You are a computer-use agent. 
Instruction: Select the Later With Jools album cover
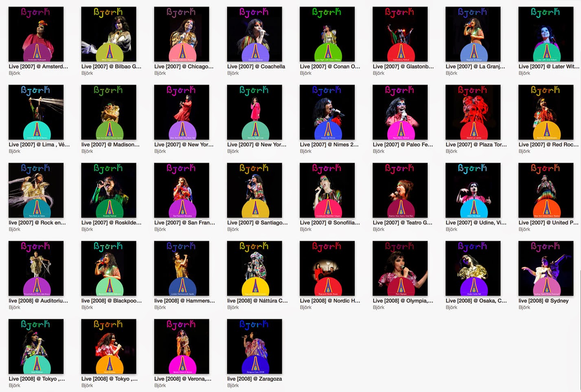tap(546, 34)
